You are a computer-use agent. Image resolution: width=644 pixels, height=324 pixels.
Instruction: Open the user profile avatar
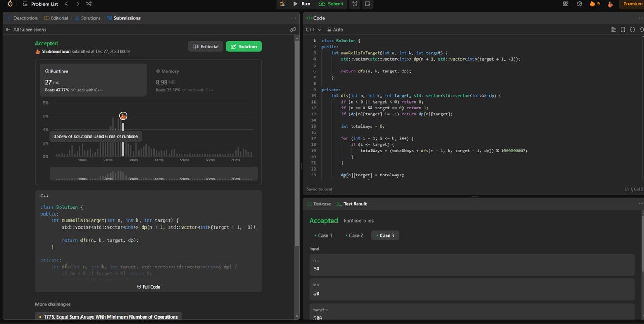[610, 4]
